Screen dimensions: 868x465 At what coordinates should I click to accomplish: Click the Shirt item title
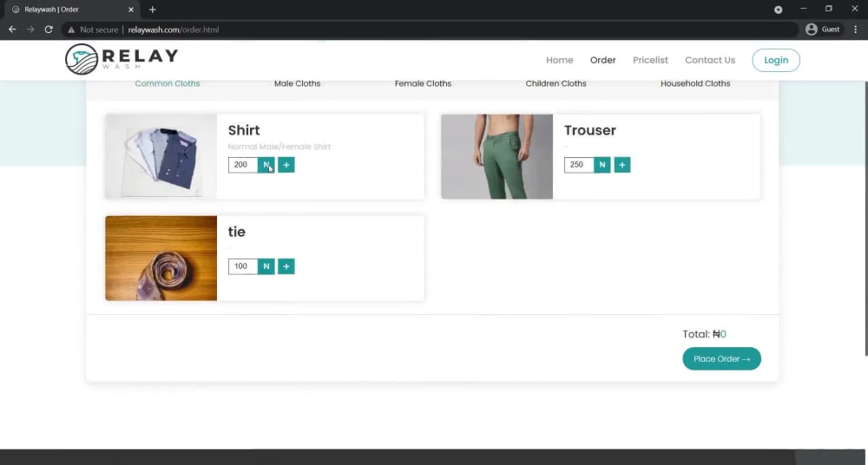[x=244, y=131]
